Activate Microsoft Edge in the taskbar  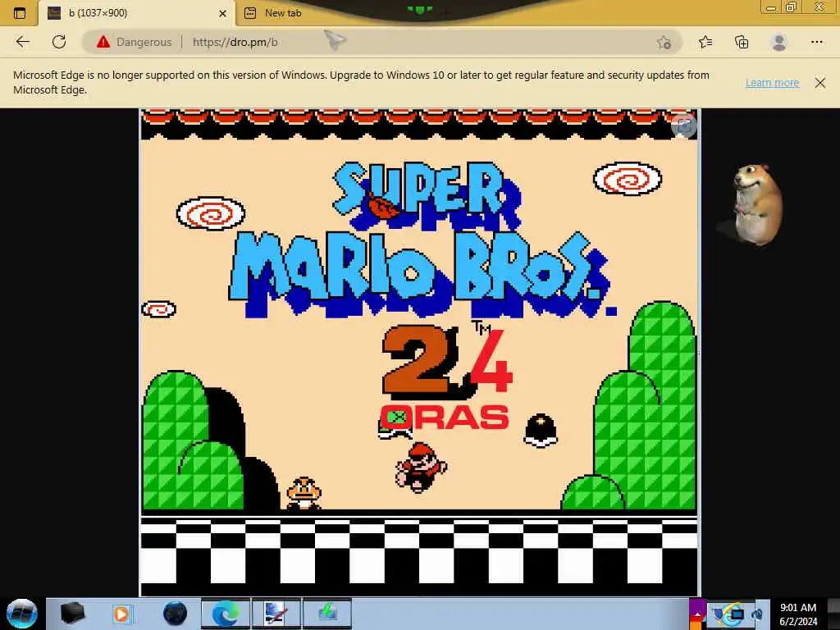click(226, 614)
